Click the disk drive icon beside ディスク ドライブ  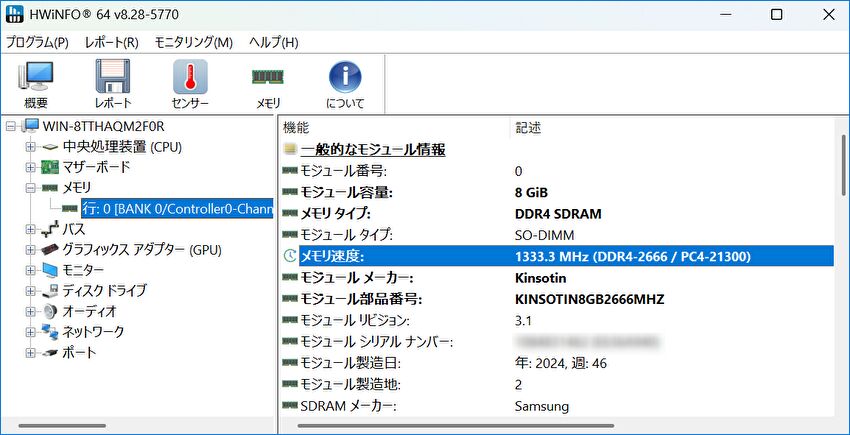point(50,291)
